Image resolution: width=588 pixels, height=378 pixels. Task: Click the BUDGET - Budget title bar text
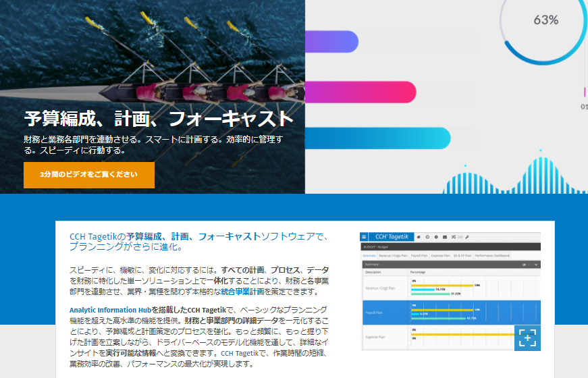[376, 247]
